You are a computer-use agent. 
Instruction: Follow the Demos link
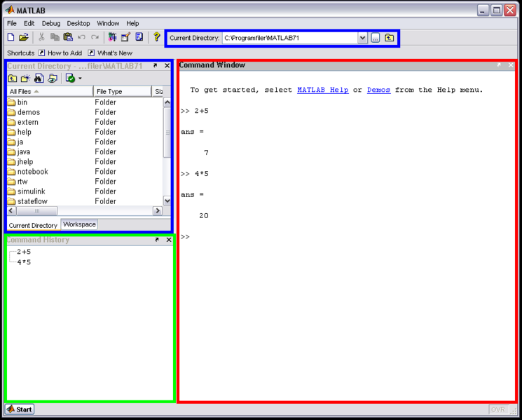378,90
